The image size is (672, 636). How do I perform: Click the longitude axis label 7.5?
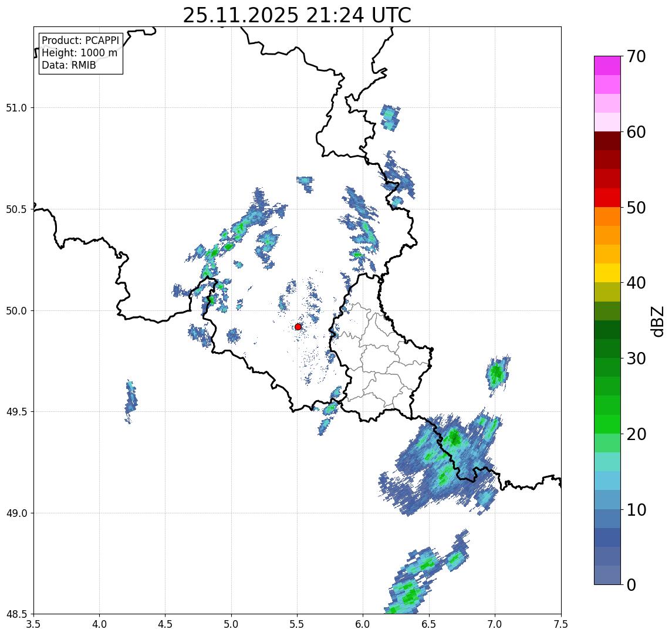[x=561, y=624]
